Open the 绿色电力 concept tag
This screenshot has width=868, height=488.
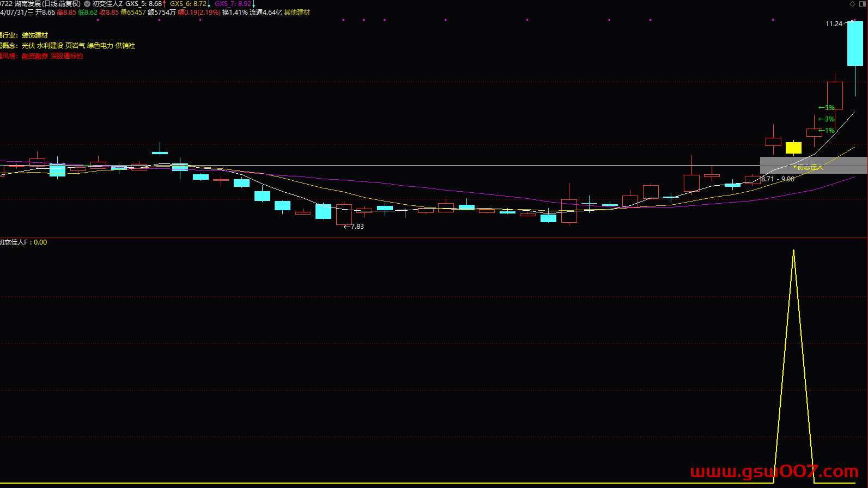tap(100, 46)
